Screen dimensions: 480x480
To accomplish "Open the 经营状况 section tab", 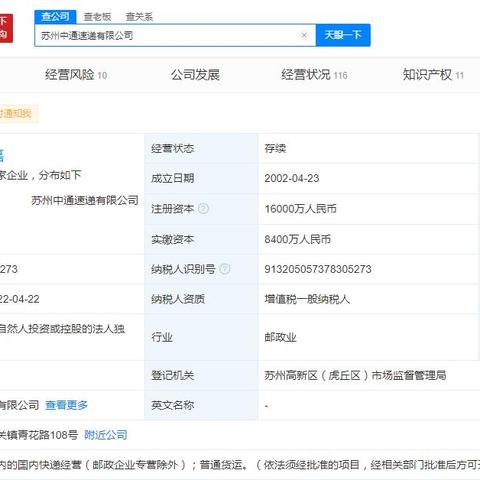I will pos(314,75).
